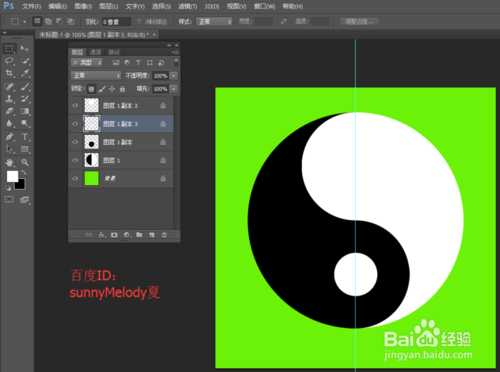Screen dimensions: 500x372
Task: Toggle visibility of half-circle layer 1
Action: [75, 160]
